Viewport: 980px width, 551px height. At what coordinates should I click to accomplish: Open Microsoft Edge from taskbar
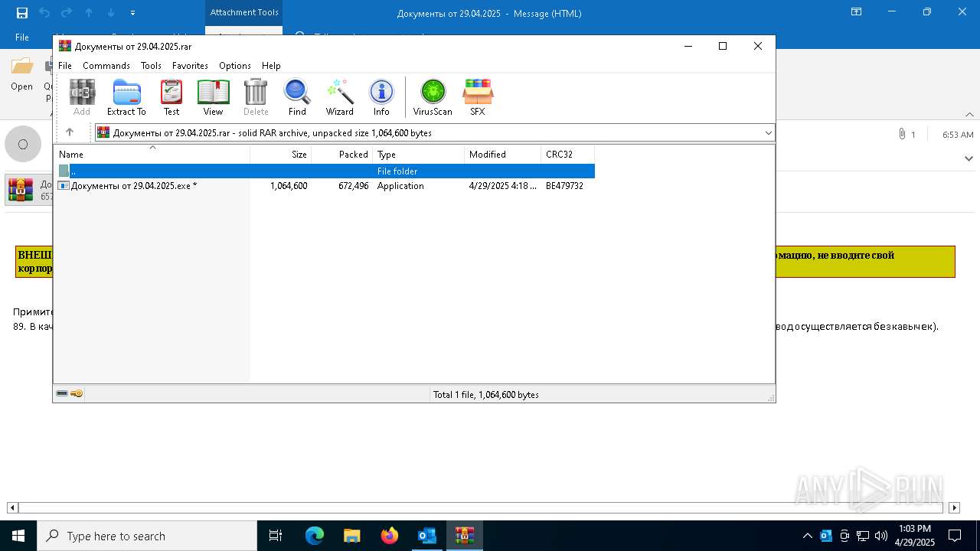point(315,536)
